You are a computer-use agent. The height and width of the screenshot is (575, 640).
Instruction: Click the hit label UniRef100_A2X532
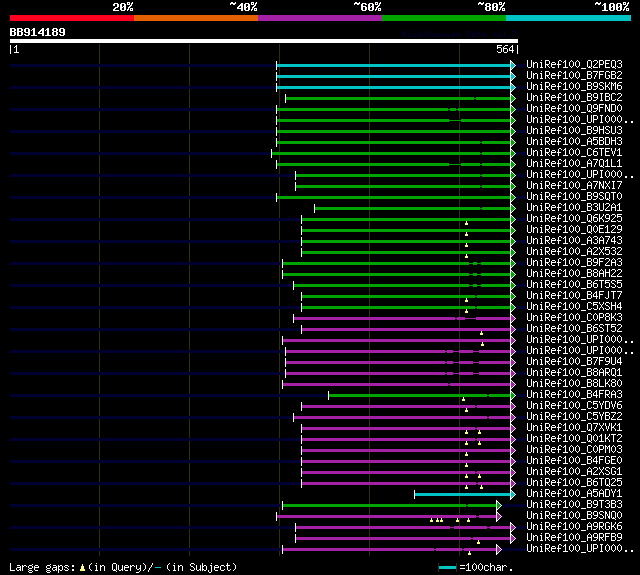tap(574, 252)
